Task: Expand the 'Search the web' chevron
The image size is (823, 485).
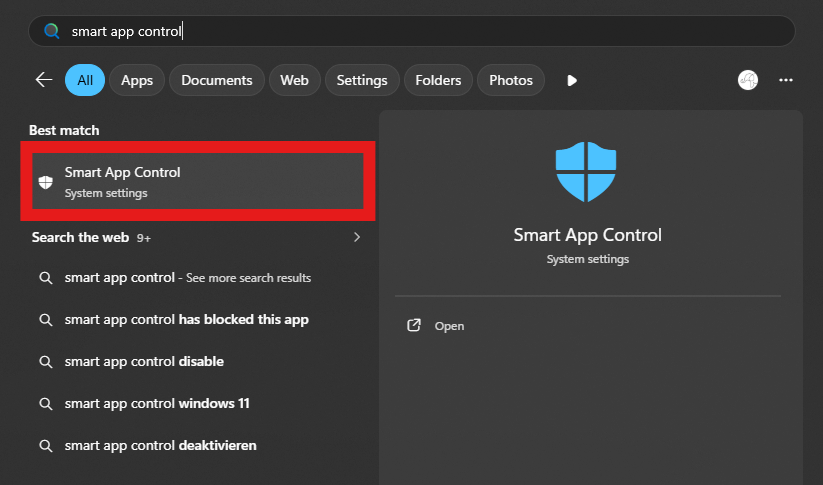Action: coord(357,238)
